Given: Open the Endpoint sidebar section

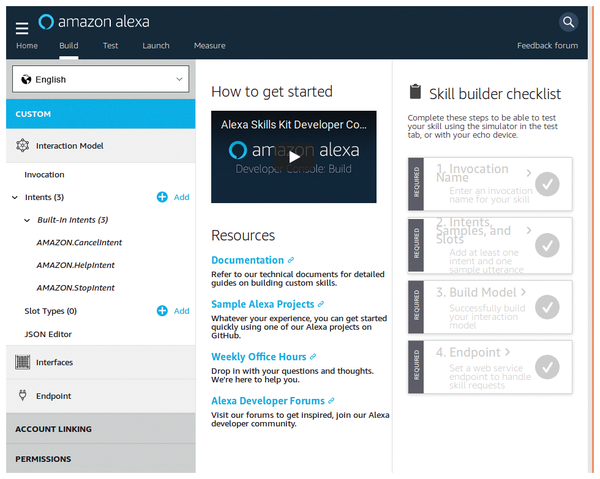Looking at the screenshot, I should click(x=101, y=396).
